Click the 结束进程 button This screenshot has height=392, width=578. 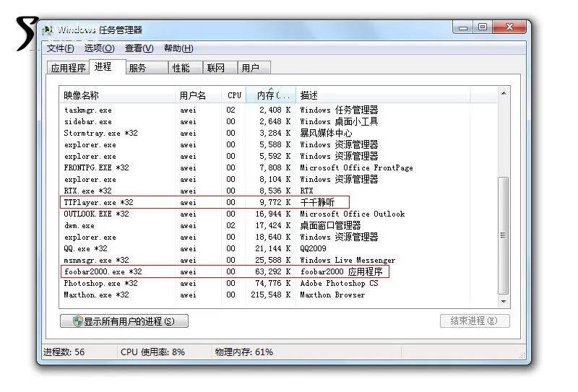(475, 321)
